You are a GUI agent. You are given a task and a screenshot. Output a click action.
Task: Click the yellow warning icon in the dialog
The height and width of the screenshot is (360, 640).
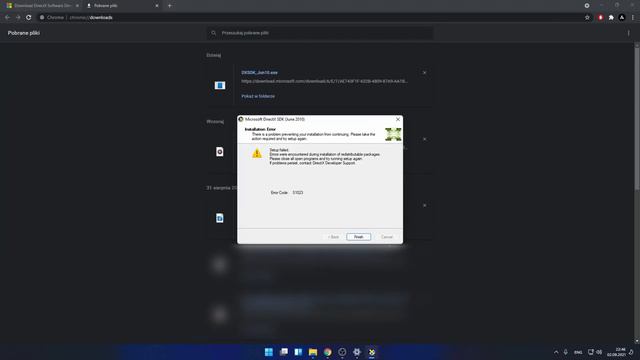pyautogui.click(x=257, y=153)
